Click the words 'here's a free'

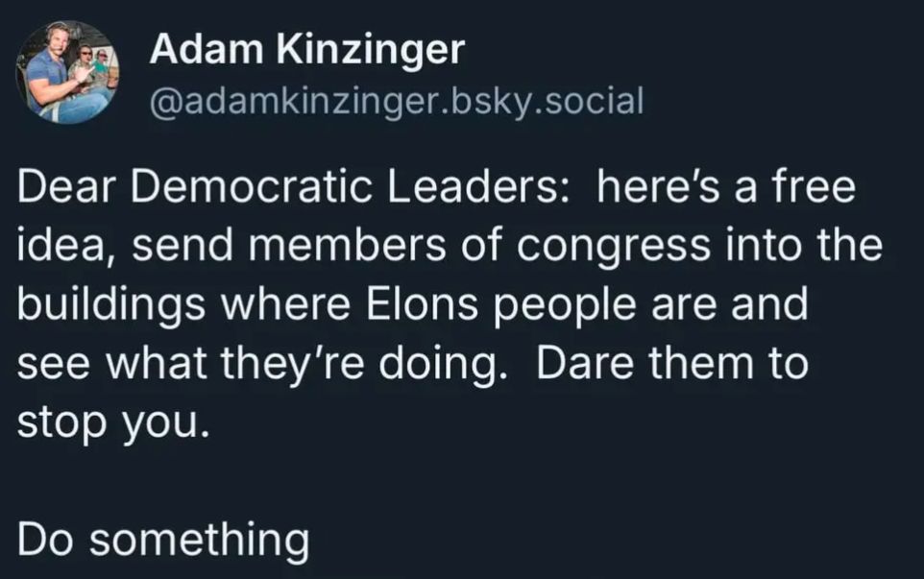(x=725, y=186)
